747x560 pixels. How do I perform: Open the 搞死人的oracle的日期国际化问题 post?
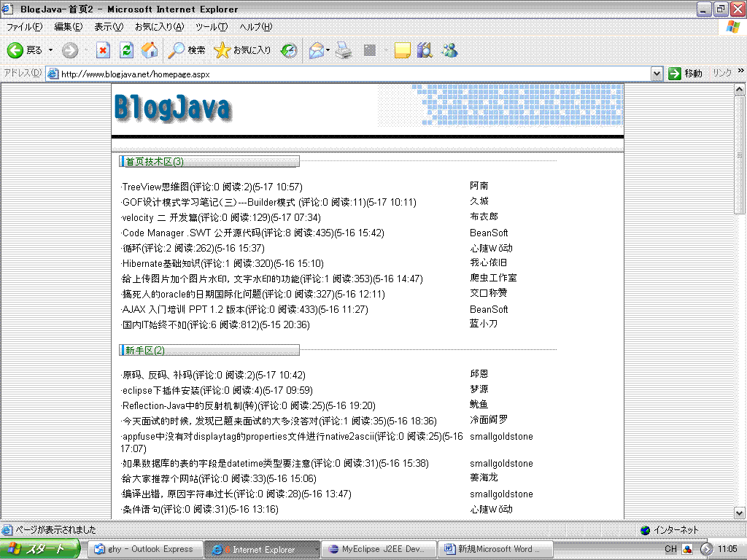[x=253, y=294]
